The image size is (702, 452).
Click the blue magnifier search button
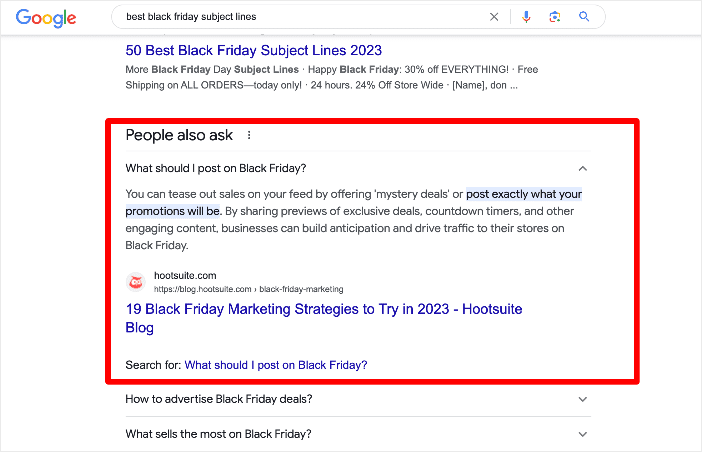click(x=584, y=17)
